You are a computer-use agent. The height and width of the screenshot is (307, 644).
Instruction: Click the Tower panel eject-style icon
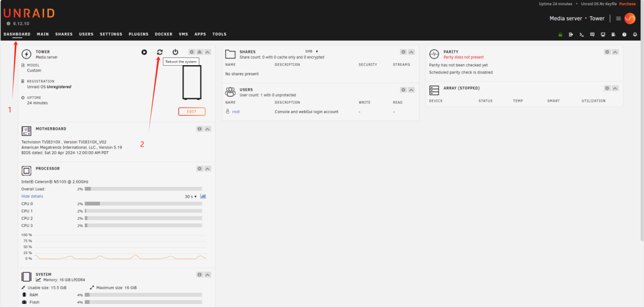pyautogui.click(x=200, y=52)
